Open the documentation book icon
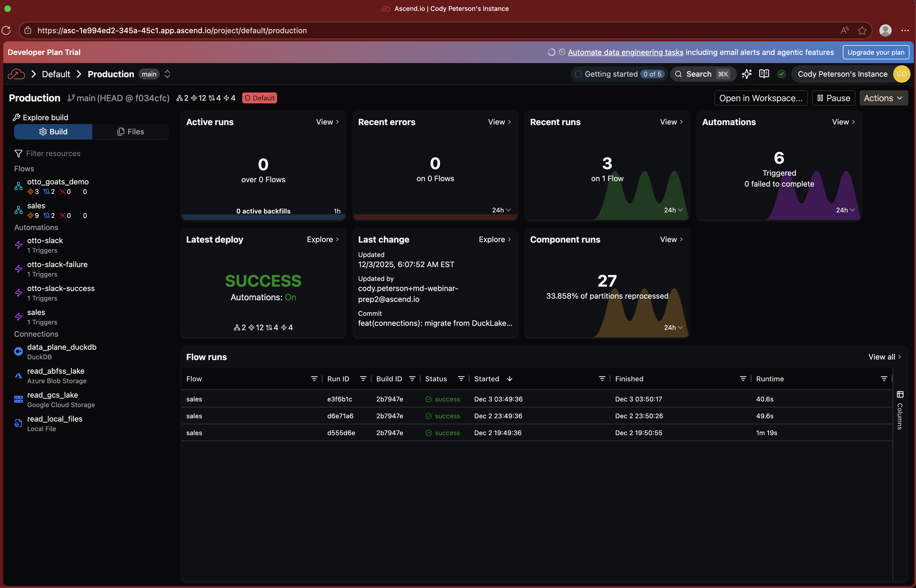The width and height of the screenshot is (916, 588). click(764, 74)
